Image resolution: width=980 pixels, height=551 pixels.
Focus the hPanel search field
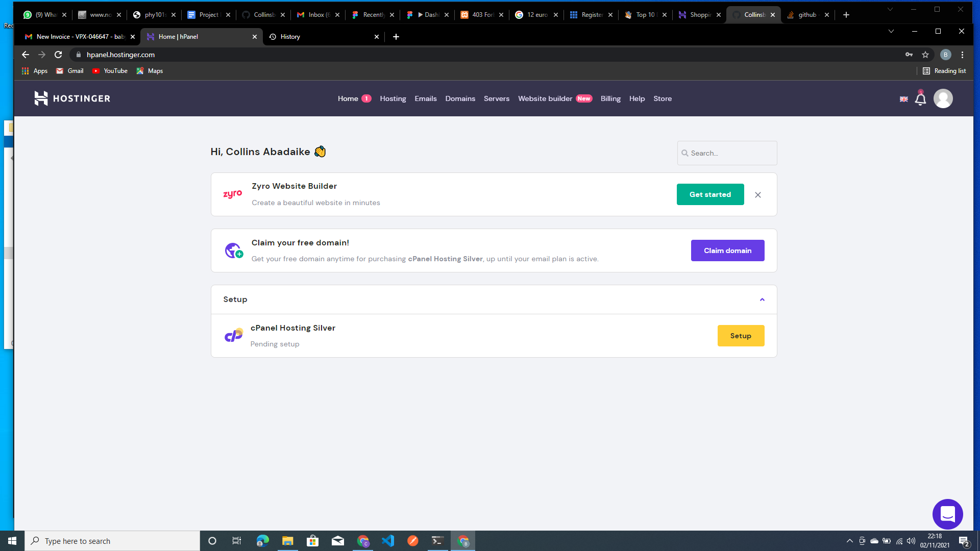click(x=727, y=153)
